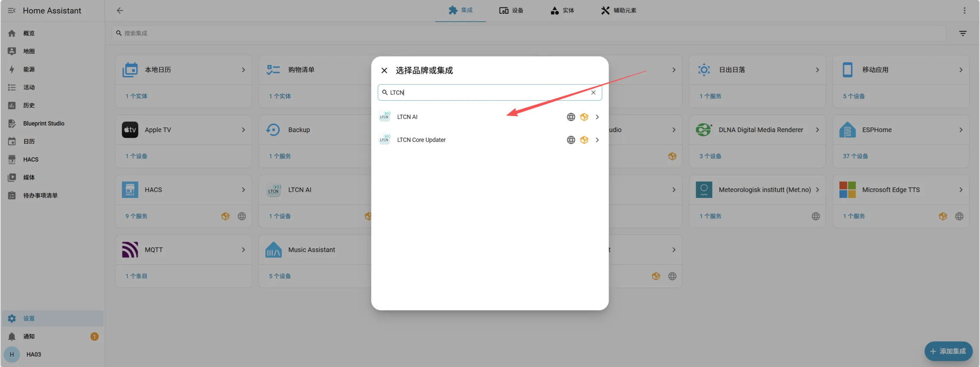The height and width of the screenshot is (367, 980).
Task: Open 历史 in the sidebar
Action: click(52, 105)
